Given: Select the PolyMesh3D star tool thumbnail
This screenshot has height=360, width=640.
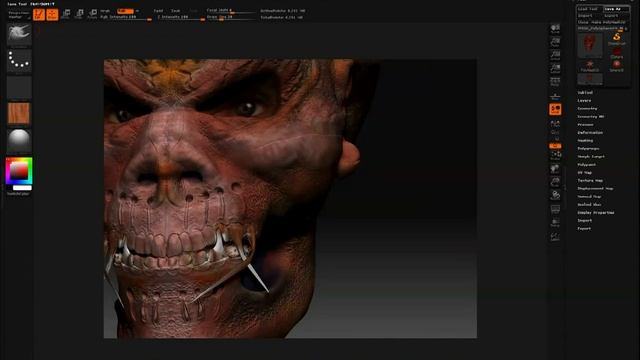Looking at the screenshot, I should coord(590,66).
